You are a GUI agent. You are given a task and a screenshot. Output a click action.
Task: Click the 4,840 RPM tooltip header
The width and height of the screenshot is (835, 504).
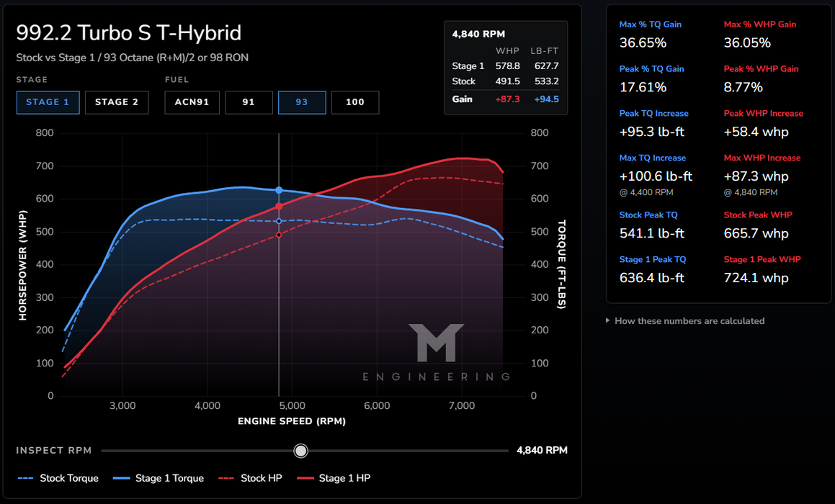[x=478, y=34]
